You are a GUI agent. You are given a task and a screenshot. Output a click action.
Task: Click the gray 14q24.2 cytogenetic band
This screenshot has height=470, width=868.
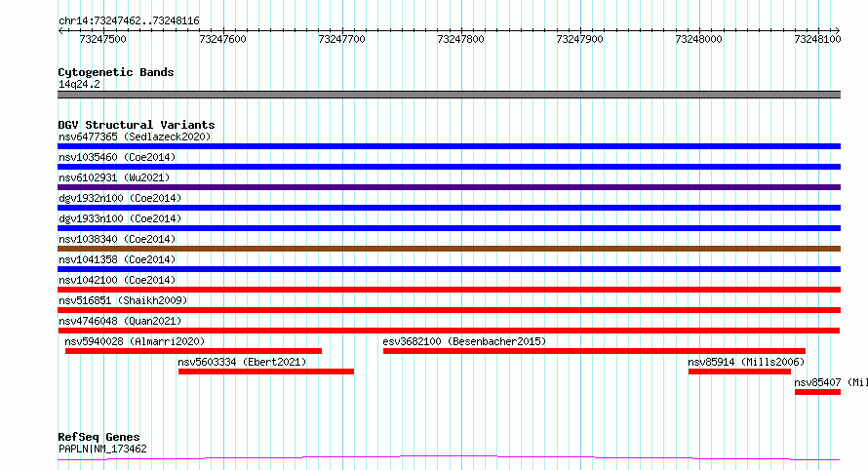coord(449,95)
